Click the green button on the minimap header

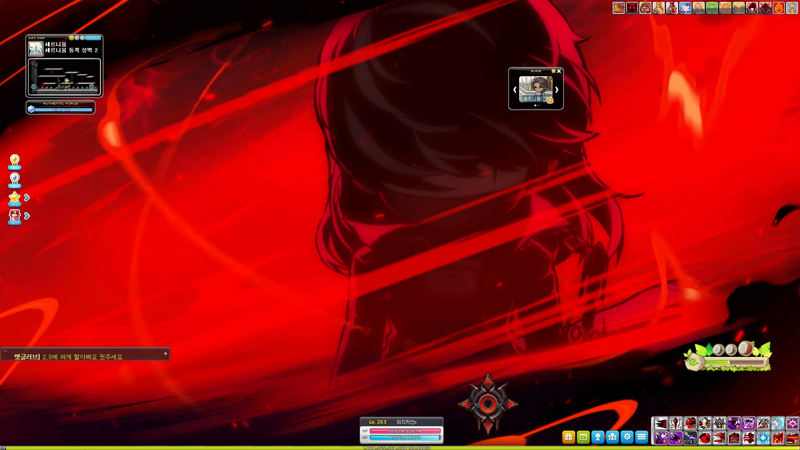71,38
